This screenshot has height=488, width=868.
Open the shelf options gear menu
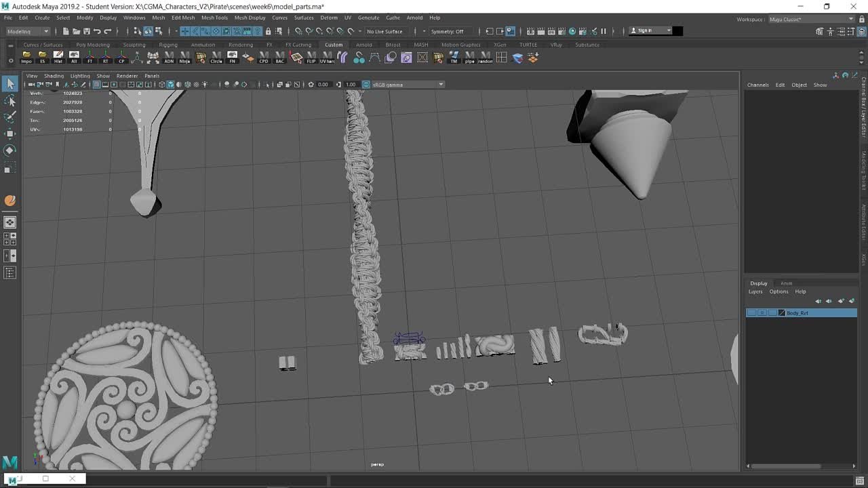click(11, 62)
